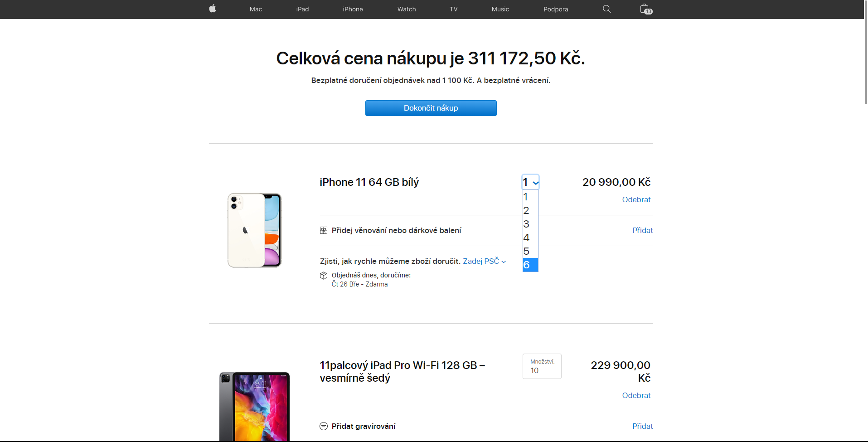Open the Podpora menu item

point(556,9)
